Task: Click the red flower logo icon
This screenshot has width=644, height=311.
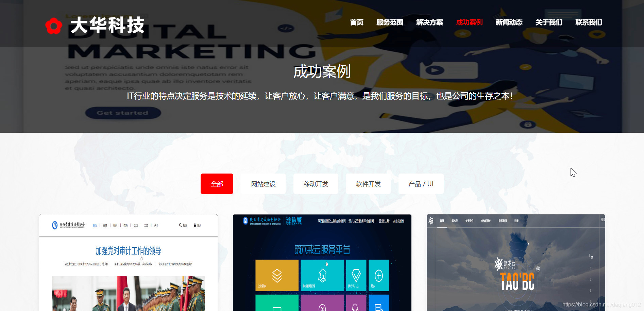Action: 54,26
